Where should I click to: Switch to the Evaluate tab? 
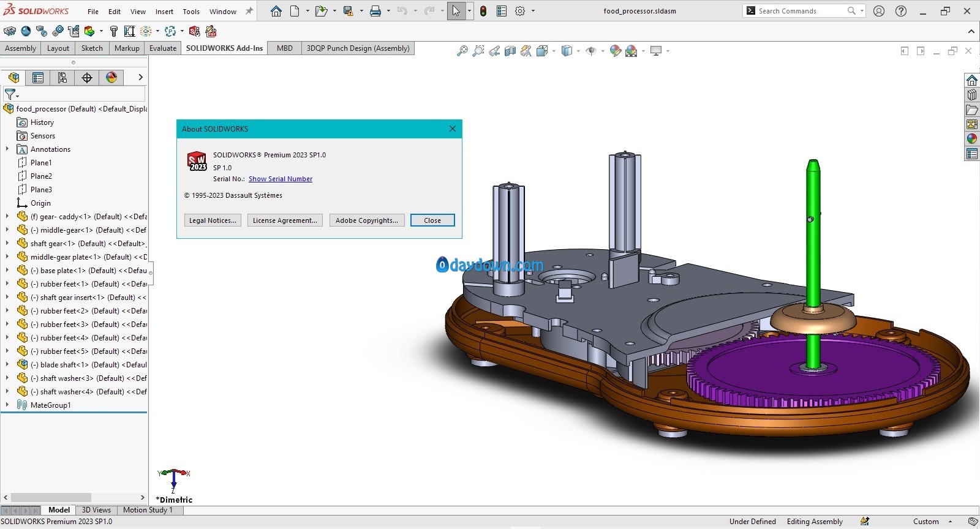[163, 48]
